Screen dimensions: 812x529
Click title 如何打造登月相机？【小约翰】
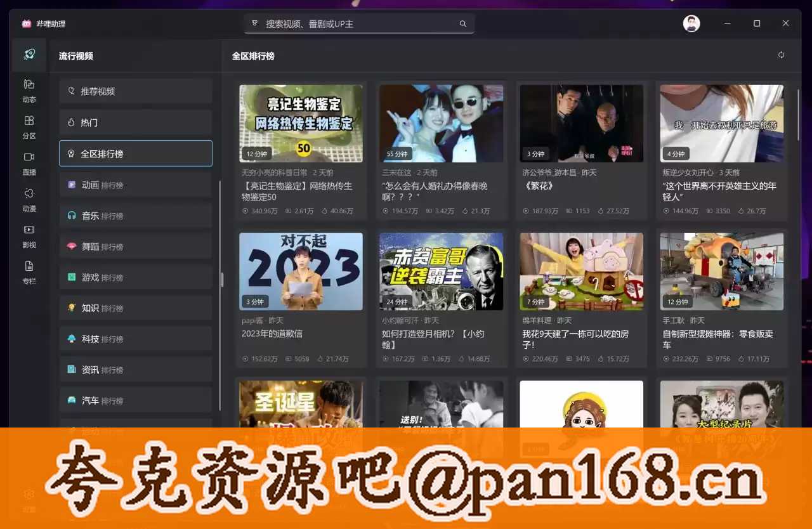coord(433,339)
